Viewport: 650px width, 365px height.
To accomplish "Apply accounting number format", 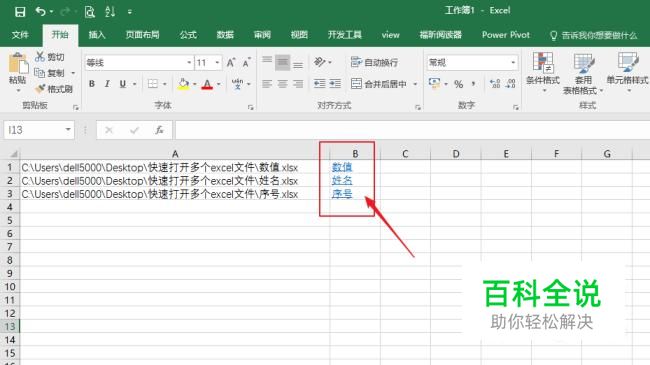I will (434, 84).
